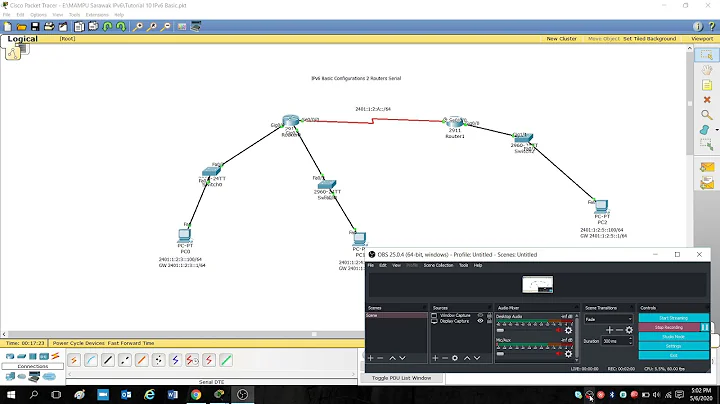720x404 pixels.
Task: Click the Zoom In magnifier
Action: 137,27
